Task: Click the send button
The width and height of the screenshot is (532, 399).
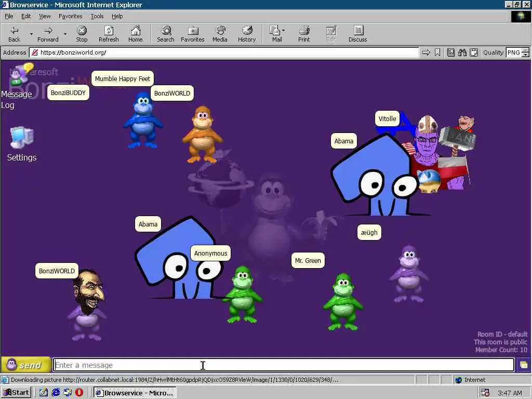Action: (x=26, y=365)
